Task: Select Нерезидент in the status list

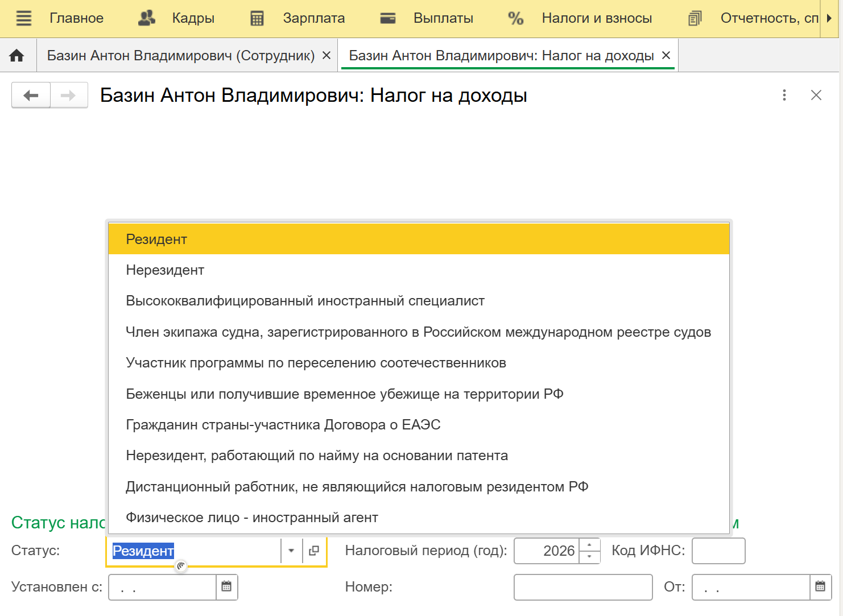Action: (x=419, y=270)
